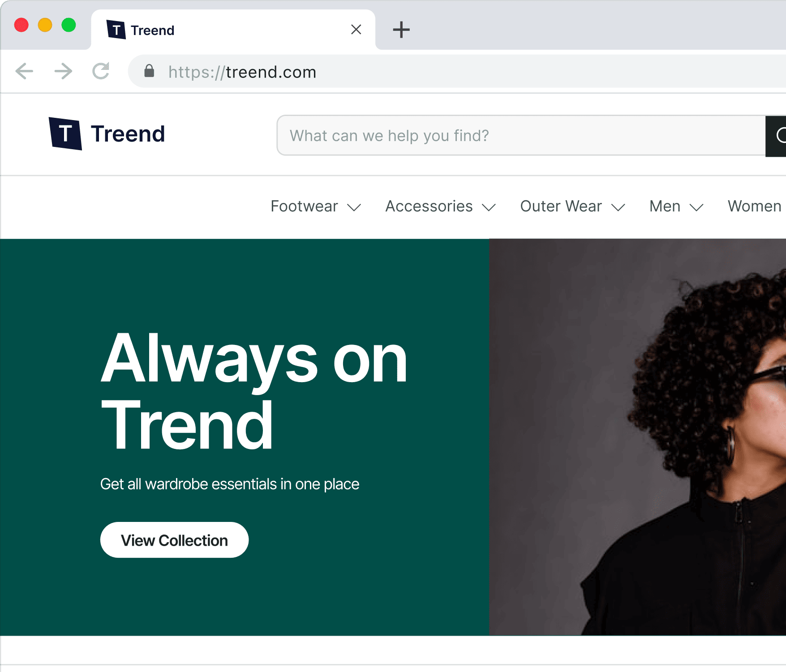Close the Treend tab
786x672 pixels.
tap(356, 30)
